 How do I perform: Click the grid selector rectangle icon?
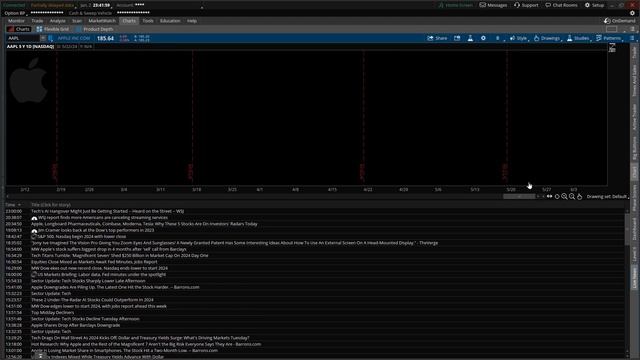click(611, 29)
